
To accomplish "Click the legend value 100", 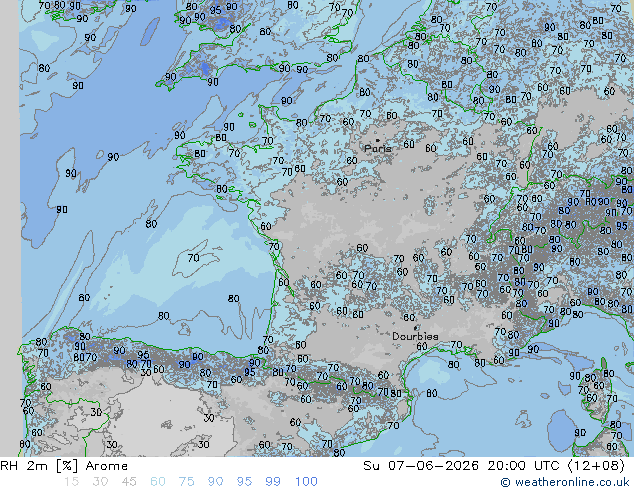I will point(306,482).
